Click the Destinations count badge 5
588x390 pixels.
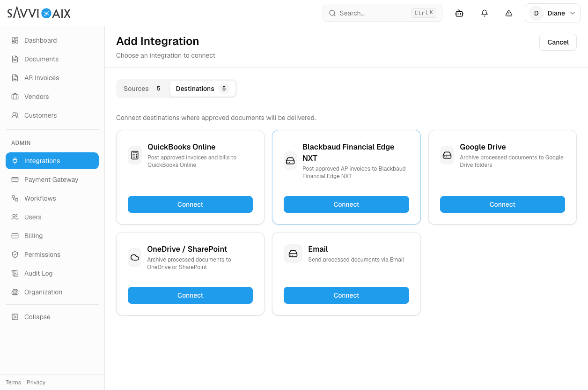click(224, 89)
